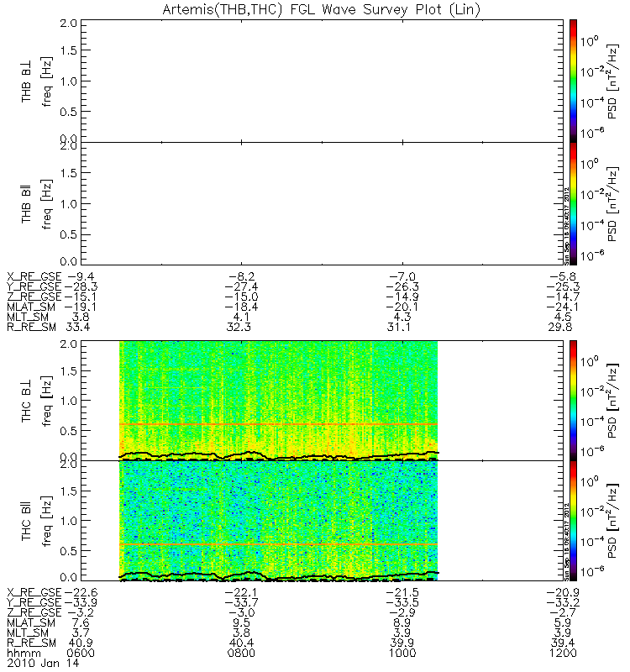Click the time label '0800'
630x672 pixels.
pyautogui.click(x=242, y=654)
